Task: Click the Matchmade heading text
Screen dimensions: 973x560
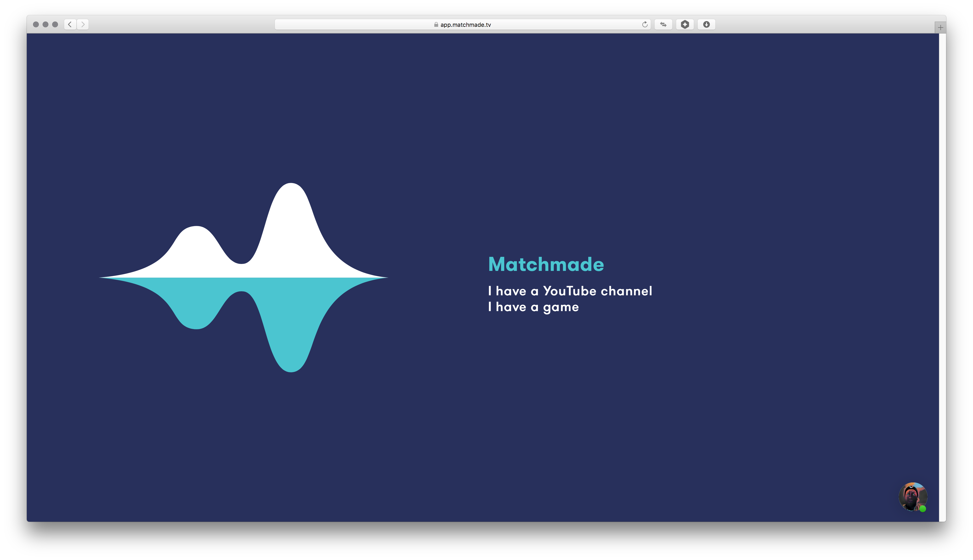Action: click(x=546, y=264)
